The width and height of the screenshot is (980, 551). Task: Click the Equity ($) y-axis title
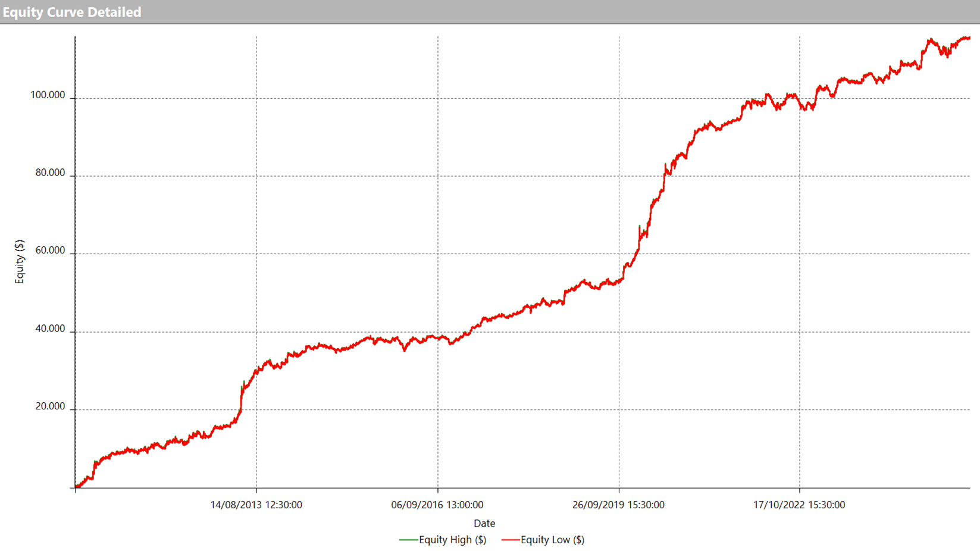(x=20, y=262)
